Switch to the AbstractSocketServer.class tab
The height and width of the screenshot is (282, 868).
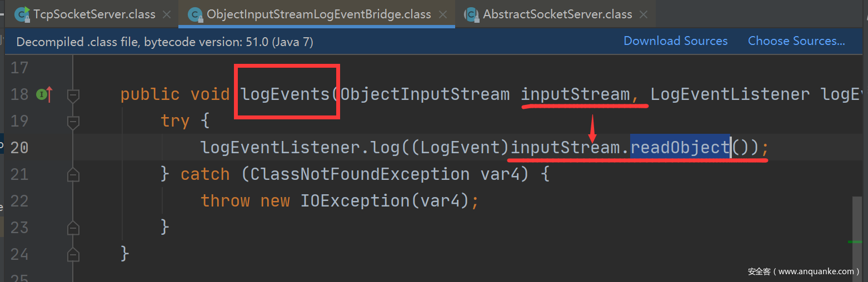[x=557, y=14]
